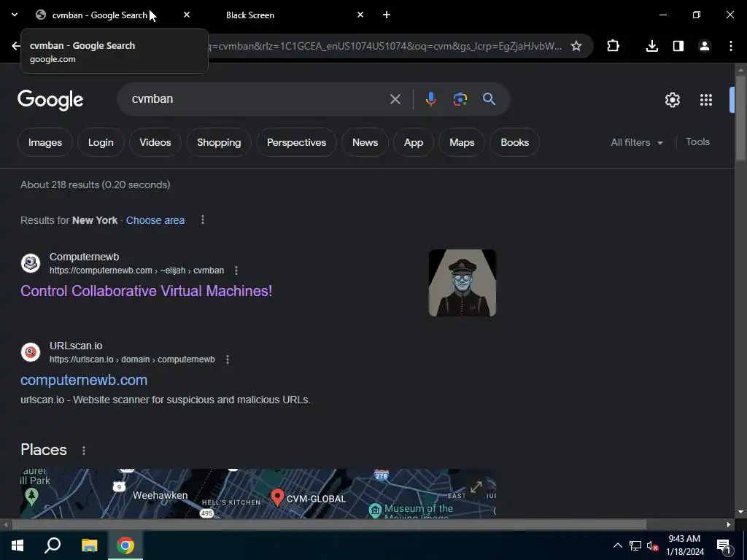
Task: Open the Google apps grid
Action: coord(706,100)
